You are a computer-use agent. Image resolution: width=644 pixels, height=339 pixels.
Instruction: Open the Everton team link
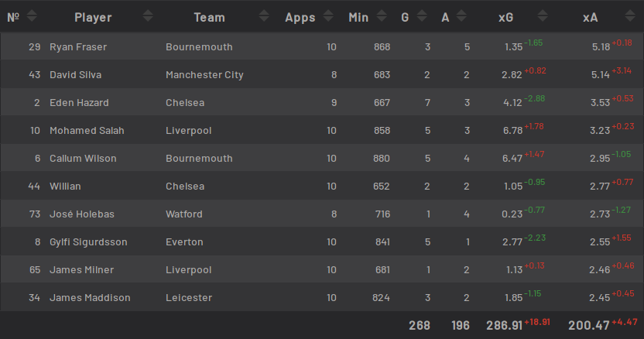183,242
